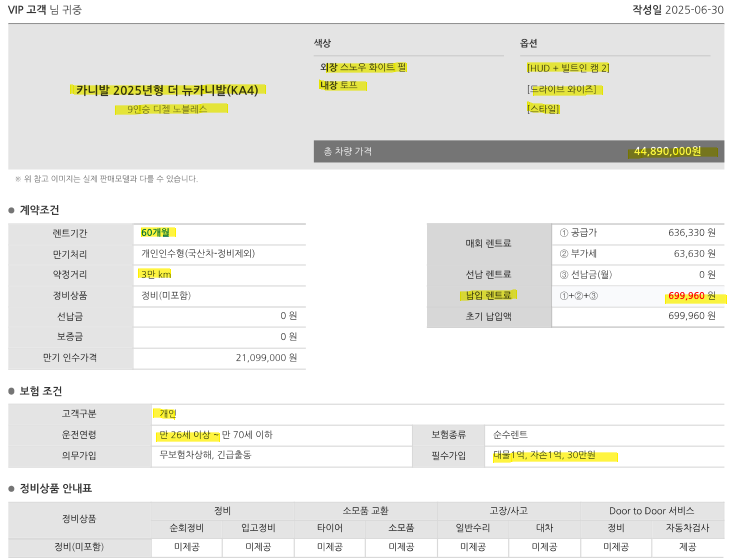Click the 정비상품 안내표 heading
The image size is (739, 559).
pyautogui.click(x=56, y=488)
